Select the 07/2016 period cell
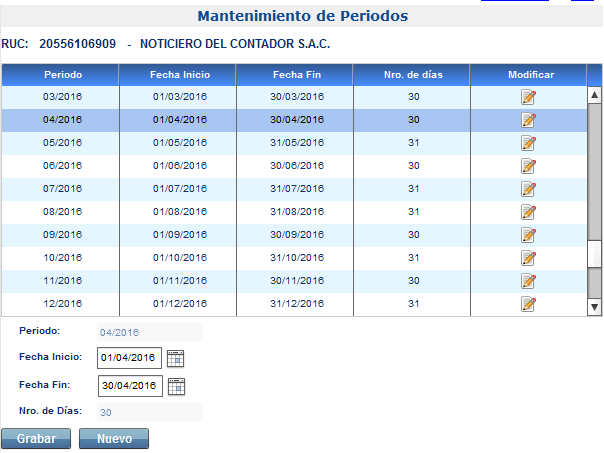The width and height of the screenshot is (604, 453). point(60,189)
